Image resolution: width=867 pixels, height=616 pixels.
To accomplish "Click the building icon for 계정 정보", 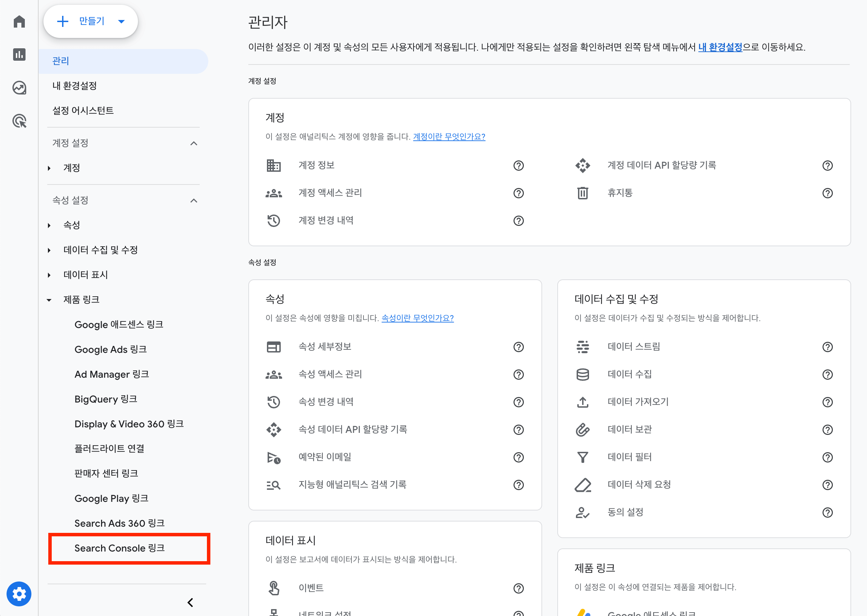I will pos(273,165).
